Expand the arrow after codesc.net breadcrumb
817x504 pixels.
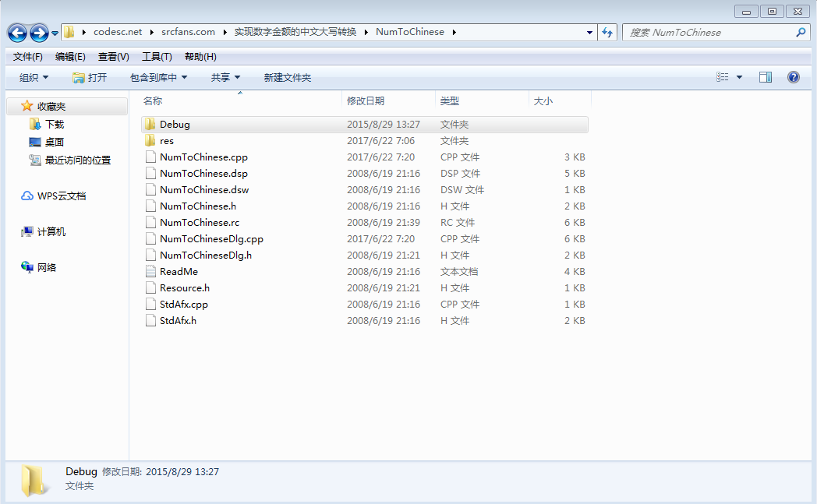[151, 32]
